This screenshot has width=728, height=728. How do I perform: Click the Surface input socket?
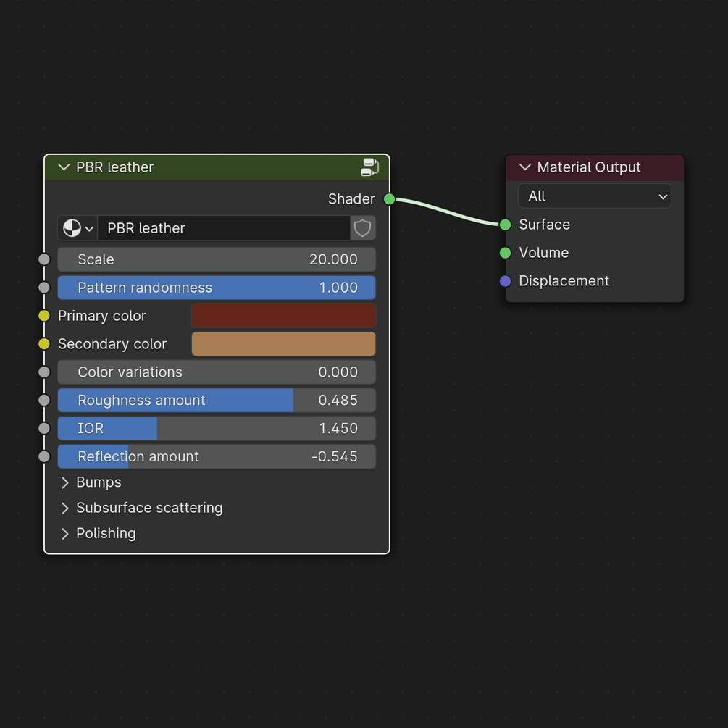click(x=506, y=225)
